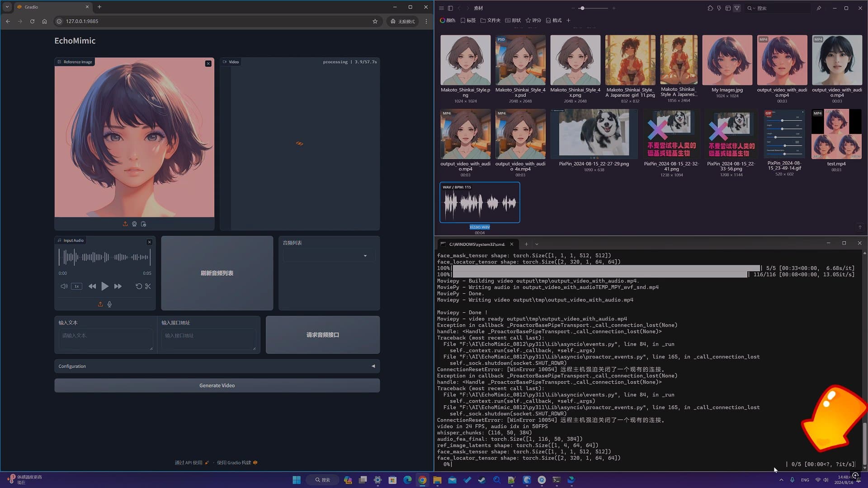Screen dimensions: 868x488
Task: Click the Generate Video button
Action: [x=217, y=385]
